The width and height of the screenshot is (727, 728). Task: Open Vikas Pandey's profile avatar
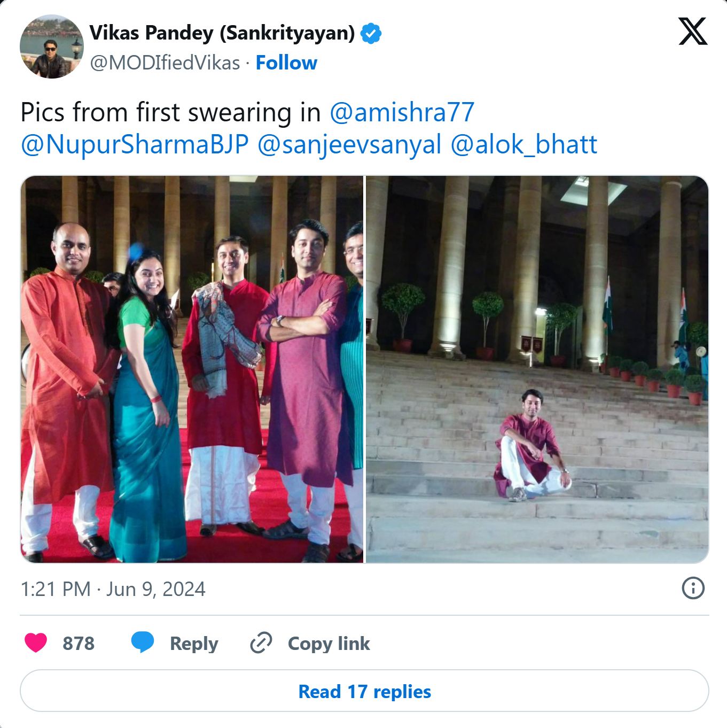[x=52, y=47]
